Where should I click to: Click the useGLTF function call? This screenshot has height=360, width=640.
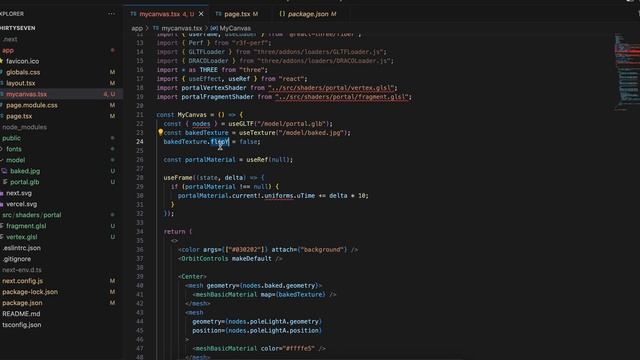[x=241, y=124]
